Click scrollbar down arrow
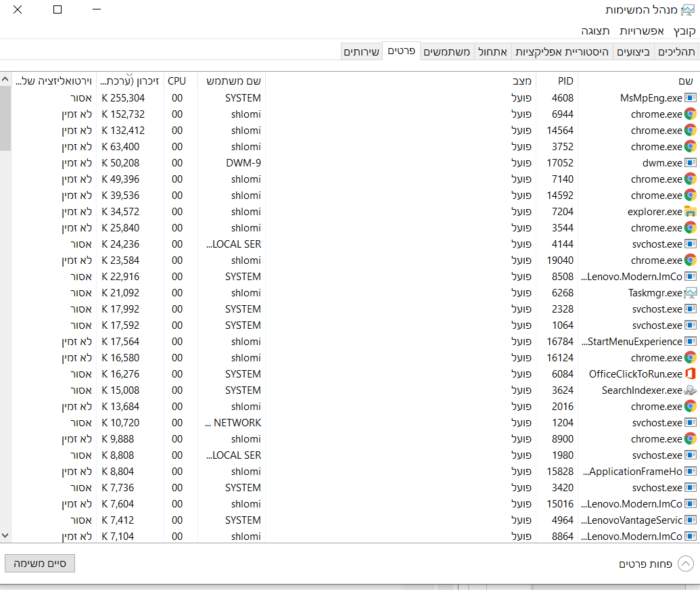This screenshot has height=590, width=700. 5,535
